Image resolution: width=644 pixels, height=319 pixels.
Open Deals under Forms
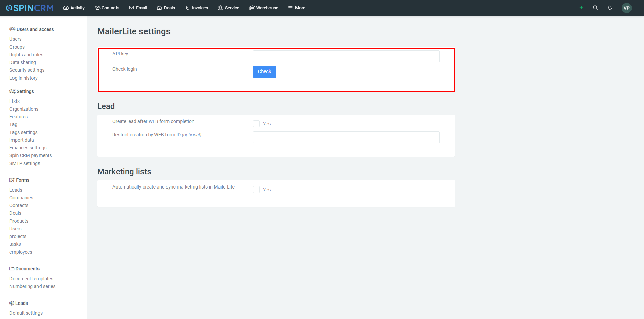tap(15, 213)
